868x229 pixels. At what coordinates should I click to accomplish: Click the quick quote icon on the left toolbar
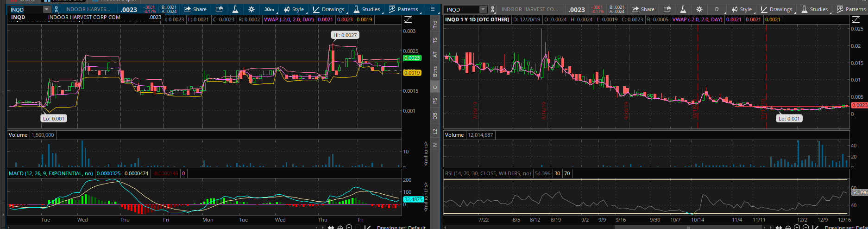[219, 9]
